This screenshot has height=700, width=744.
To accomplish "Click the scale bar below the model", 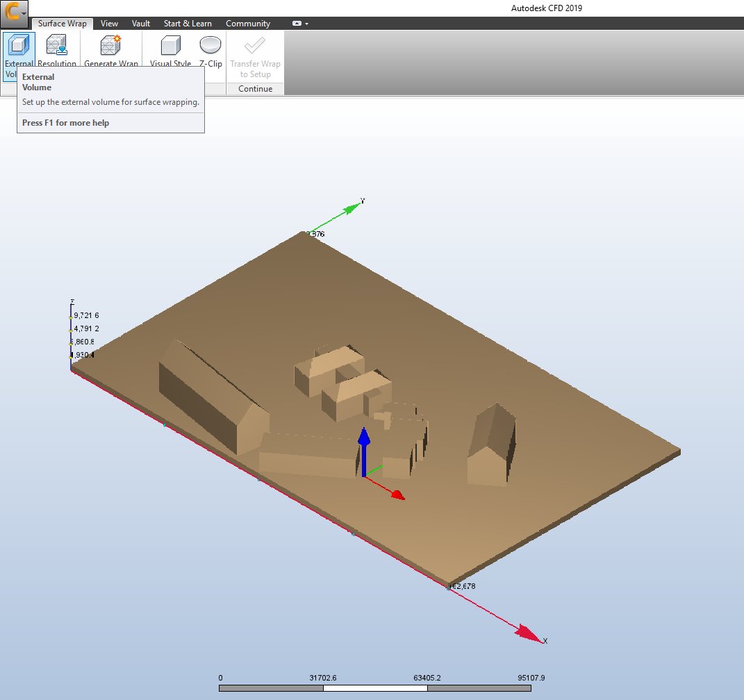I will tap(375, 688).
